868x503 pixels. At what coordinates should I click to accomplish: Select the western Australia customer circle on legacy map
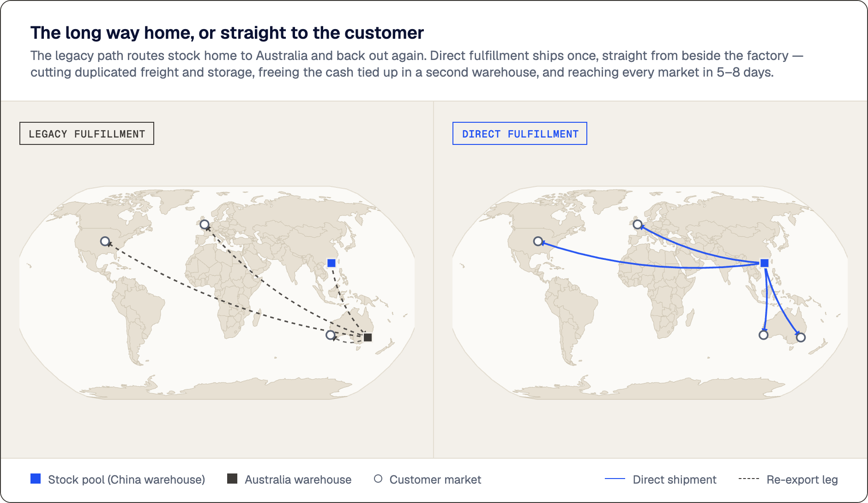click(331, 335)
